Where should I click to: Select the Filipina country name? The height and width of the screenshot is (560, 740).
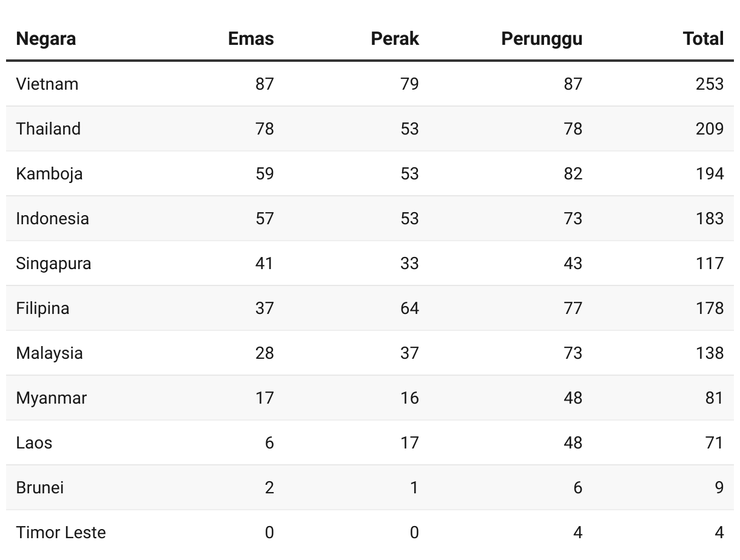[43, 308]
